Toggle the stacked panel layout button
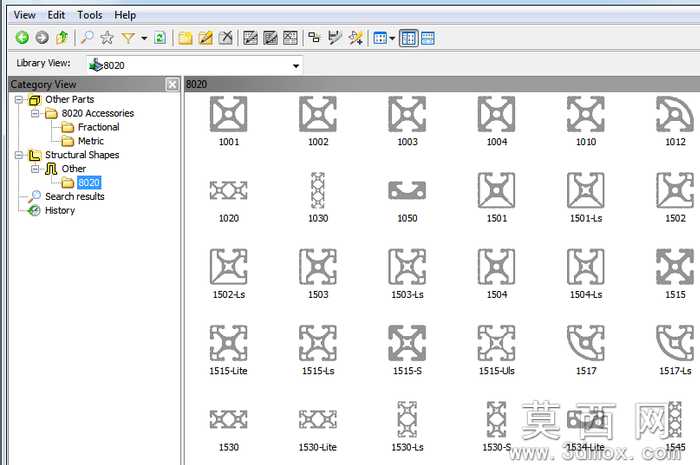Viewport: 700px width, 465px height. [428, 38]
